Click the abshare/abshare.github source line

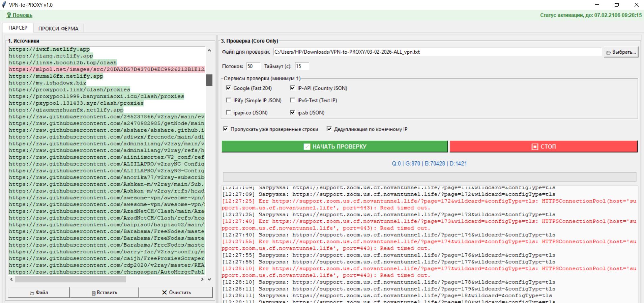[x=107, y=130]
